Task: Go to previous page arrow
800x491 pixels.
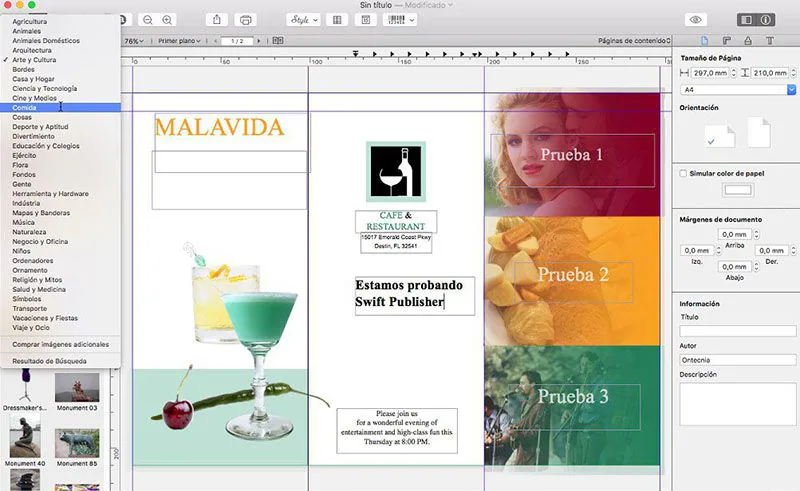Action: [x=216, y=41]
